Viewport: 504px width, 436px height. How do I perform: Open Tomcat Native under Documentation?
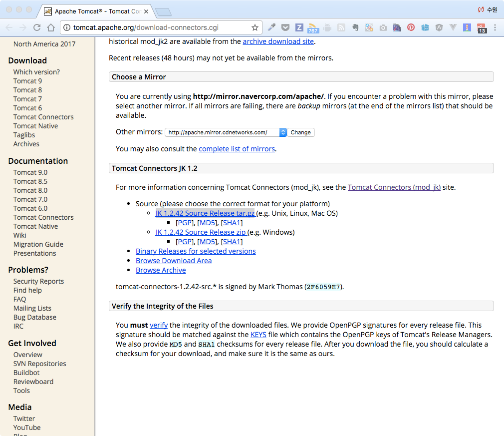(35, 227)
